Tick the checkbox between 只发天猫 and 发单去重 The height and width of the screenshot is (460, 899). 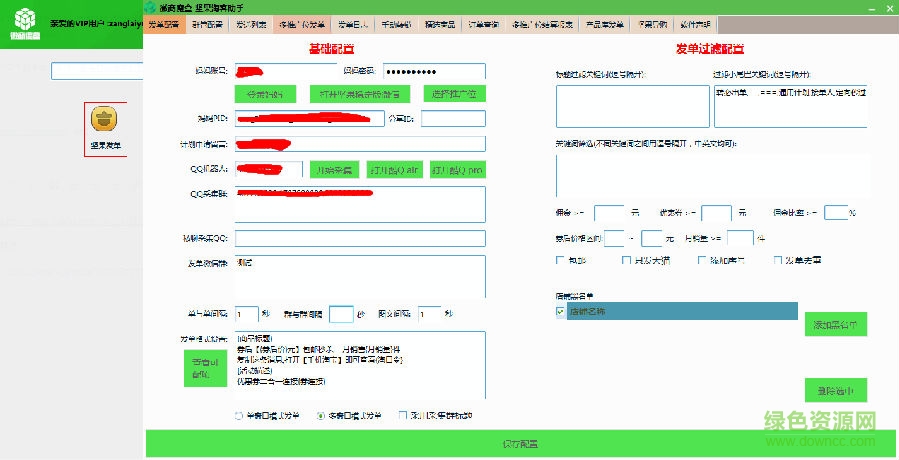pyautogui.click(x=702, y=260)
